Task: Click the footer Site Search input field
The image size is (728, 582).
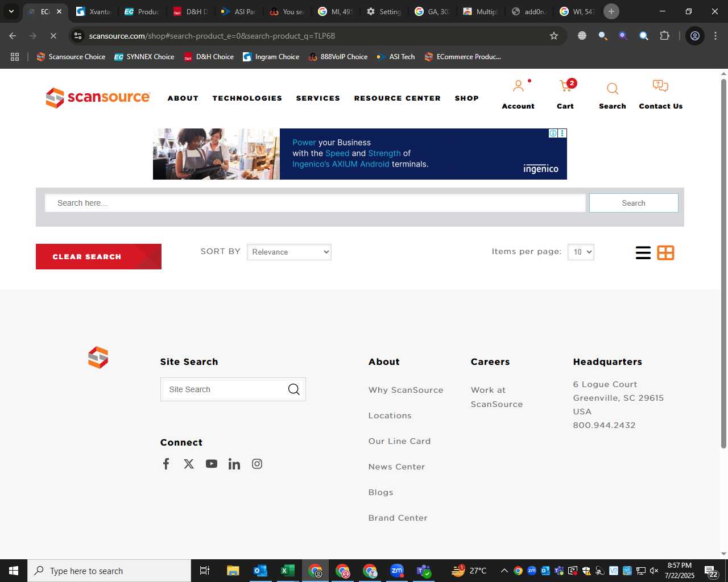Action: click(225, 389)
